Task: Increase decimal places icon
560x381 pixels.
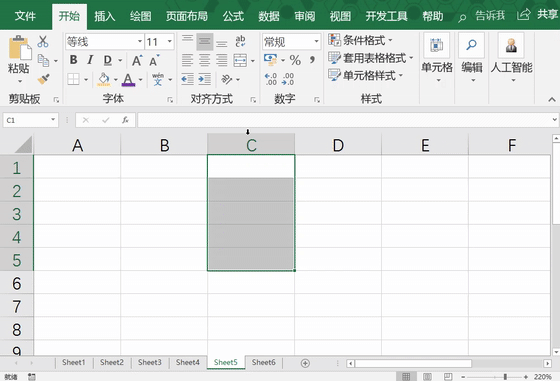Action: point(271,79)
